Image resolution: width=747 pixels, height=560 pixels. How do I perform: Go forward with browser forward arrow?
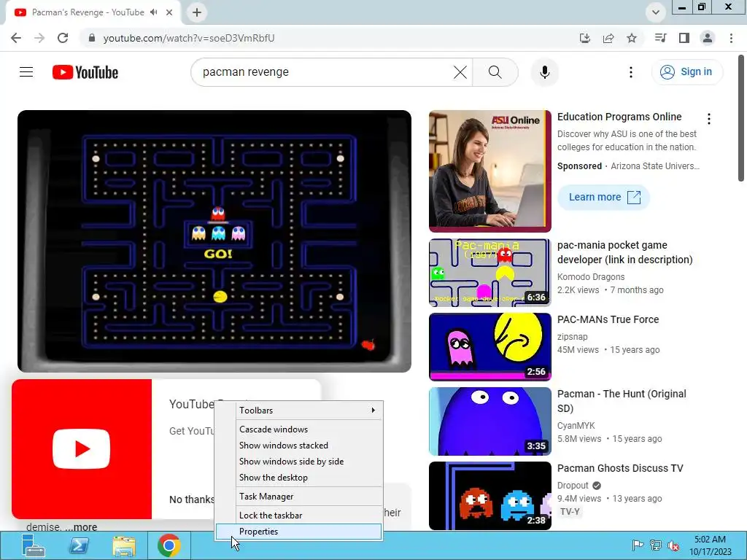pyautogui.click(x=39, y=38)
